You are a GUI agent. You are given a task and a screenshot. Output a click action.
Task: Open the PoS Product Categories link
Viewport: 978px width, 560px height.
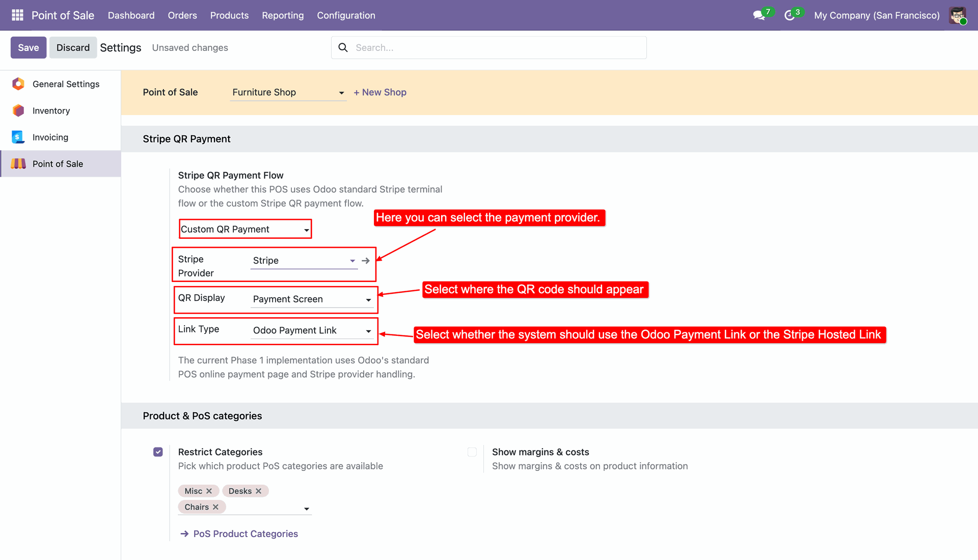pyautogui.click(x=246, y=534)
